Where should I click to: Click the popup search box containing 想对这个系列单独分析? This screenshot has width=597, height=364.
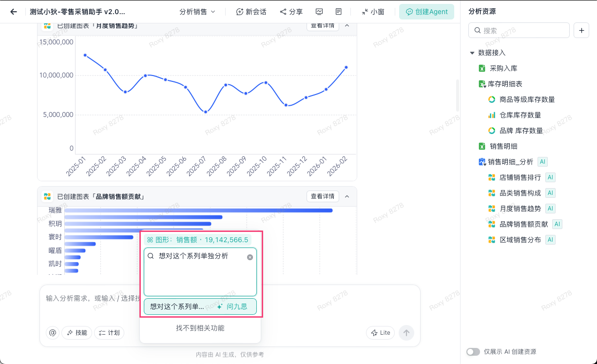pyautogui.click(x=200, y=272)
